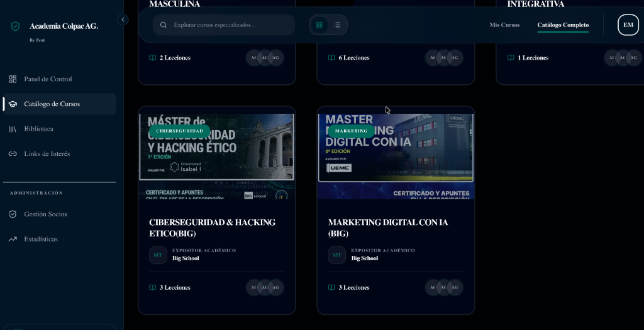This screenshot has width=644, height=330.
Task: Click Big School on Ciberseguridad card
Action: 186,258
